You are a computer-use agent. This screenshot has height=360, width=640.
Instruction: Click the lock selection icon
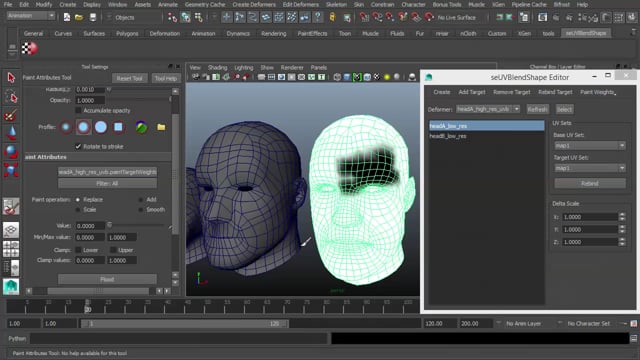pyautogui.click(x=332, y=17)
